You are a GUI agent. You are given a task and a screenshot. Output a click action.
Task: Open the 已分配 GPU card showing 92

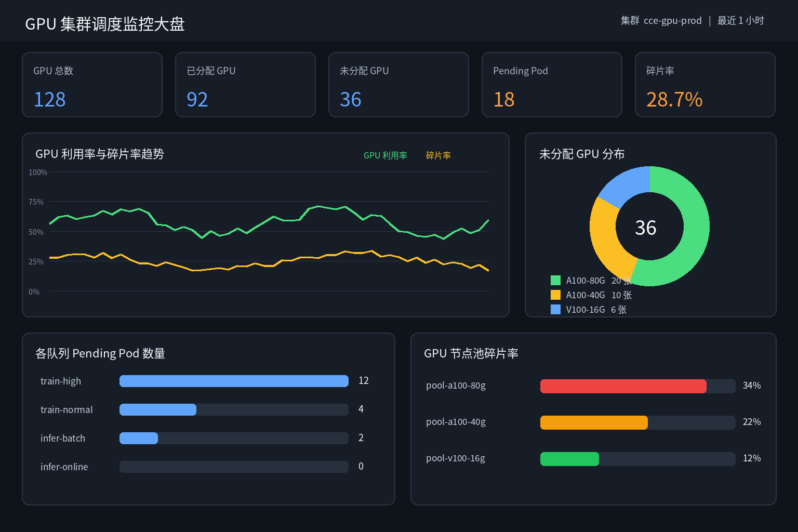pos(245,85)
